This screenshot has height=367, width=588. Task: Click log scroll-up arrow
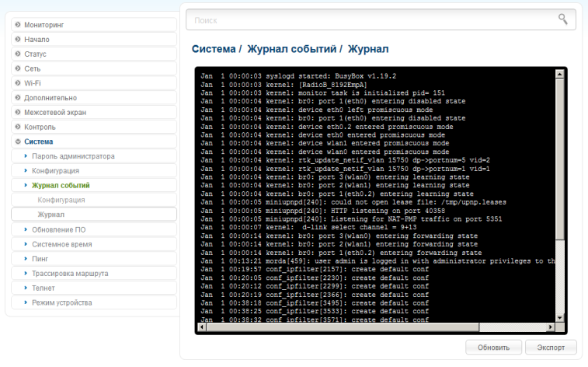559,74
